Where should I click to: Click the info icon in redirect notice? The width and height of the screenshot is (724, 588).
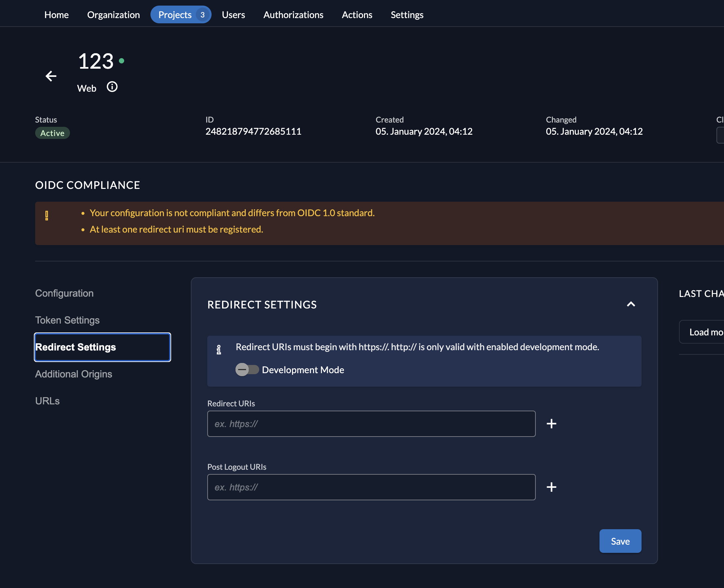click(x=219, y=350)
